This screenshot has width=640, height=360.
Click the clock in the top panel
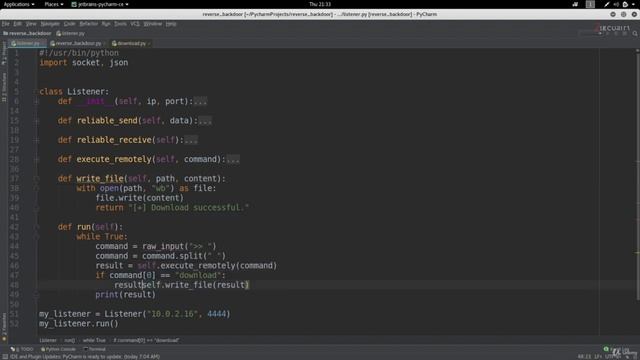320,4
